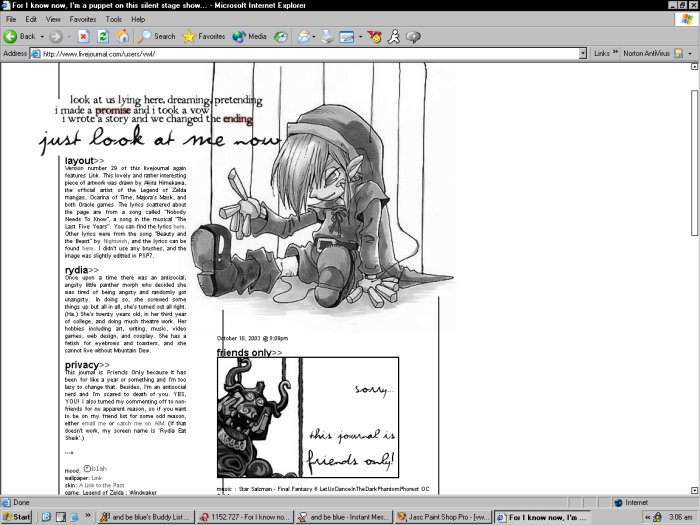
Task: Open the Edit button dropdown arrow
Action: tap(360, 37)
